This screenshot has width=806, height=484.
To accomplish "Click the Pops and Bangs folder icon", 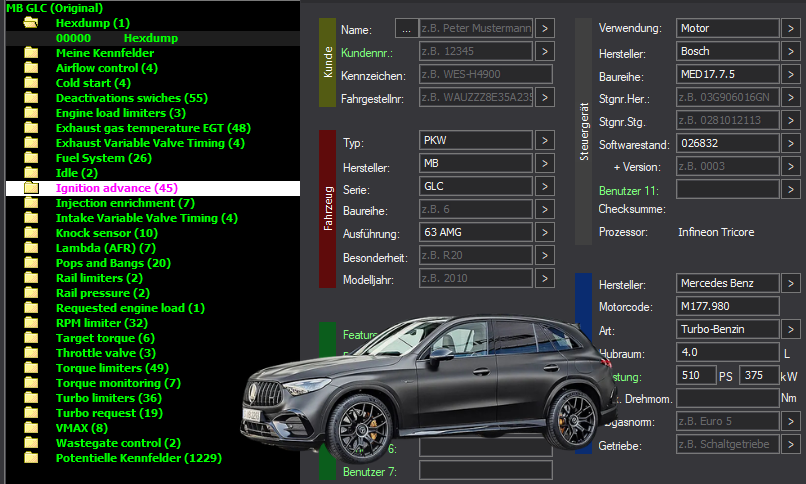I will click(31, 263).
